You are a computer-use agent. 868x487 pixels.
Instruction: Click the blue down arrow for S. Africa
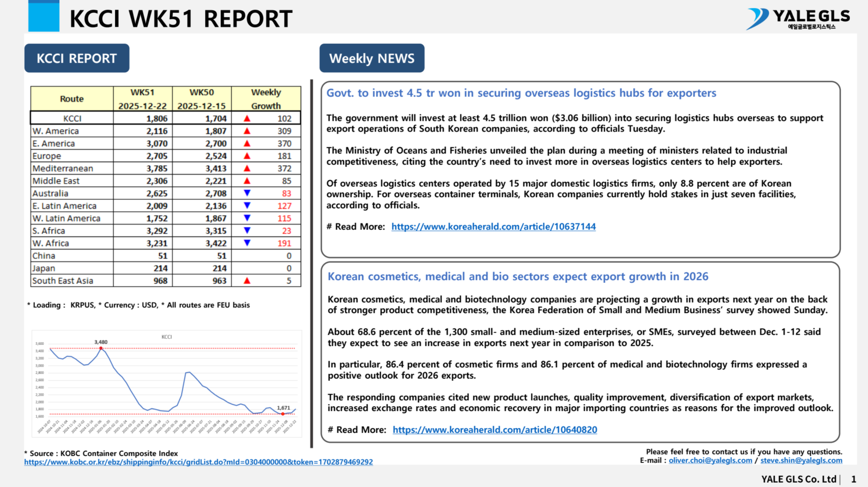(x=247, y=230)
